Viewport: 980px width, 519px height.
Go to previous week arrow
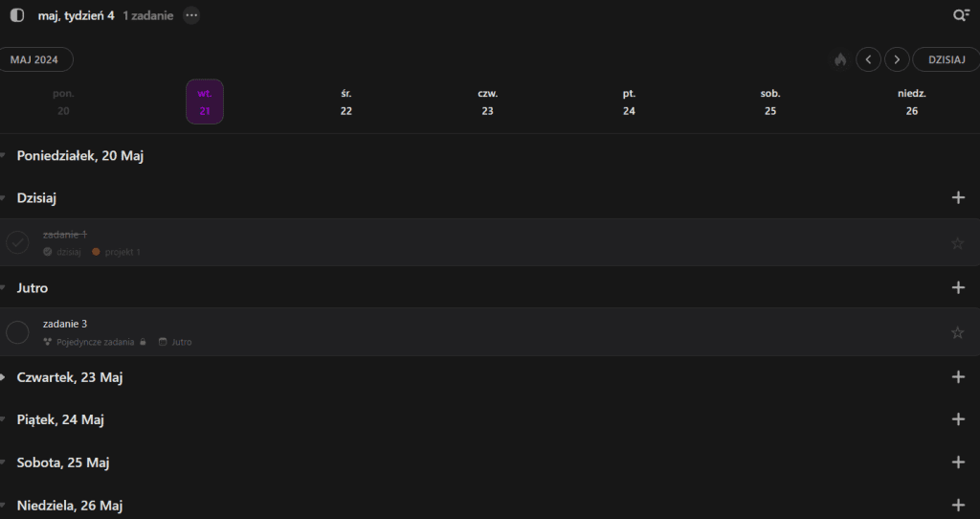tap(868, 59)
